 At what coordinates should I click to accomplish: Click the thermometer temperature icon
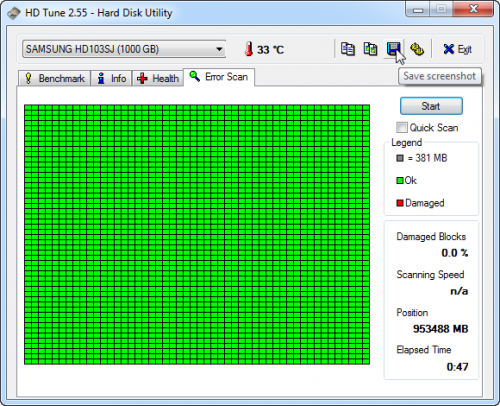tap(249, 49)
